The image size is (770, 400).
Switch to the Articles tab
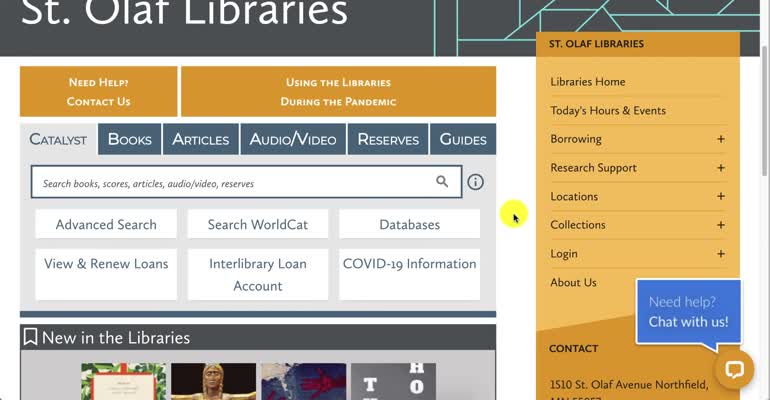200,139
